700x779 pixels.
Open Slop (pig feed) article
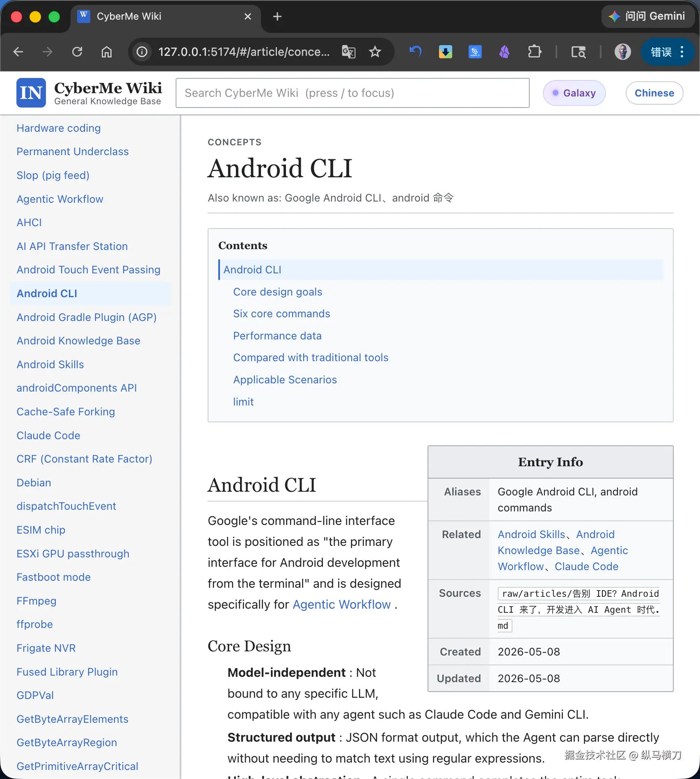click(53, 175)
